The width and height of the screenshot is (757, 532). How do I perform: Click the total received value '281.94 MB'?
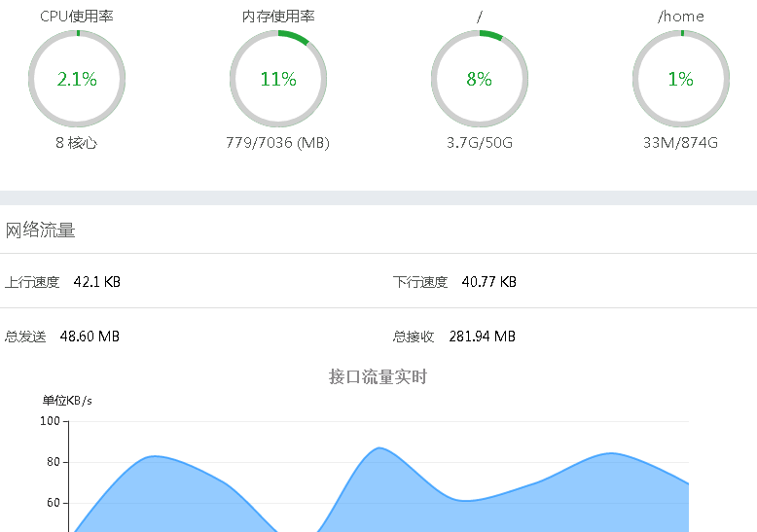[x=483, y=337]
